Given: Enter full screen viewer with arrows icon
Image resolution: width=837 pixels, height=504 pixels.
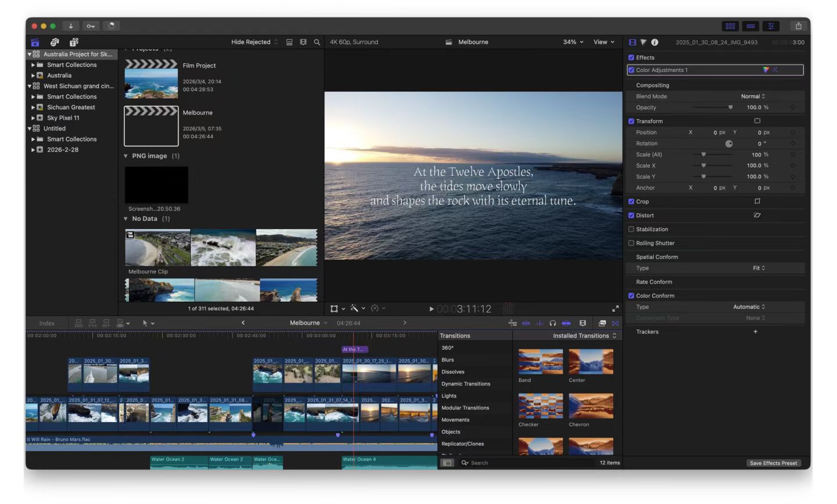Looking at the screenshot, I should (x=616, y=309).
